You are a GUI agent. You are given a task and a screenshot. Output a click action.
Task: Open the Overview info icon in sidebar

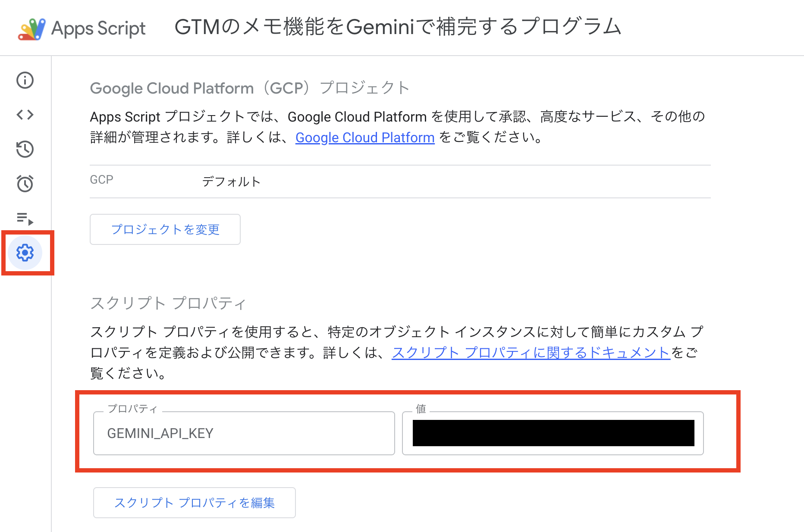pos(25,80)
